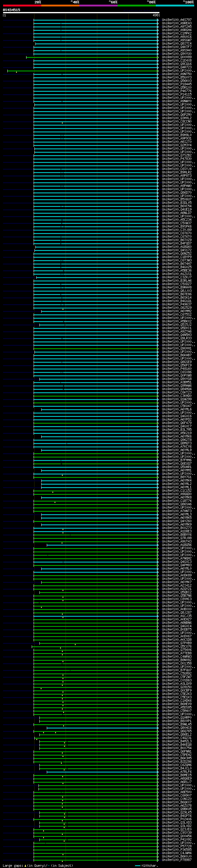Image resolution: width=197 pixels, height=868 pixels.
Task: Open the UniRef100_Q86SA6 entry
Action: pos(176,504)
